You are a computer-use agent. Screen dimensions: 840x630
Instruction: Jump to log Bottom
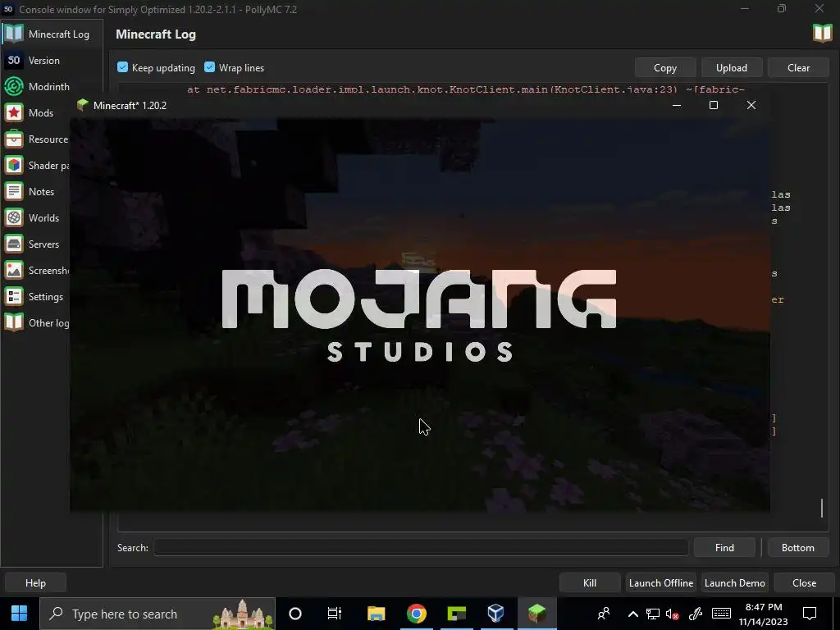point(797,547)
